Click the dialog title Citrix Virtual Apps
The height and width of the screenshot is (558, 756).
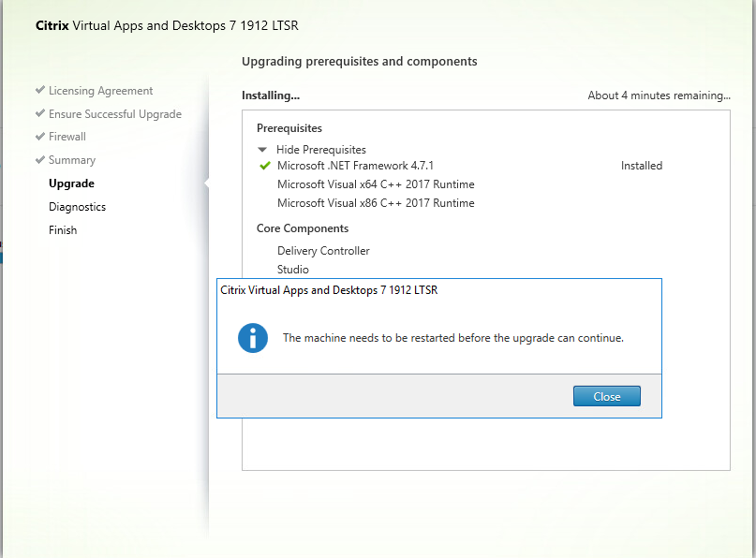[329, 290]
